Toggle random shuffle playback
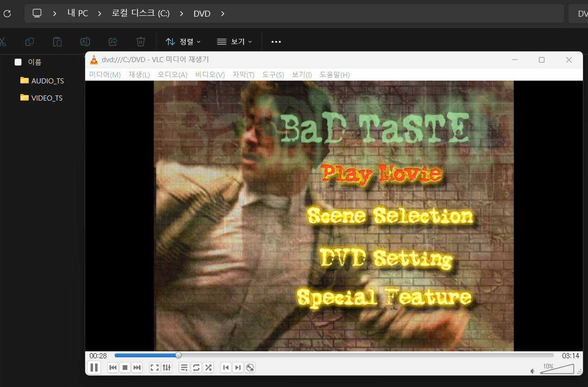 pos(208,368)
